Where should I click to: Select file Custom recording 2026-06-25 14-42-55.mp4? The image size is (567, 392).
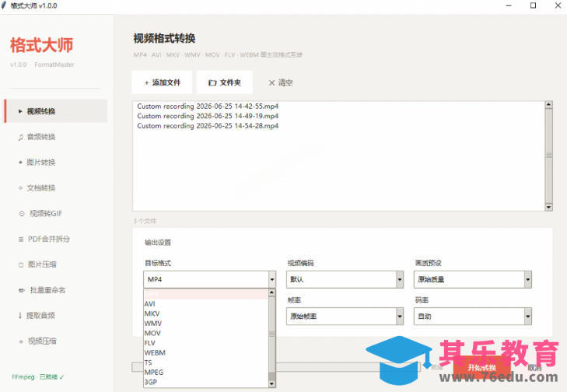(208, 107)
